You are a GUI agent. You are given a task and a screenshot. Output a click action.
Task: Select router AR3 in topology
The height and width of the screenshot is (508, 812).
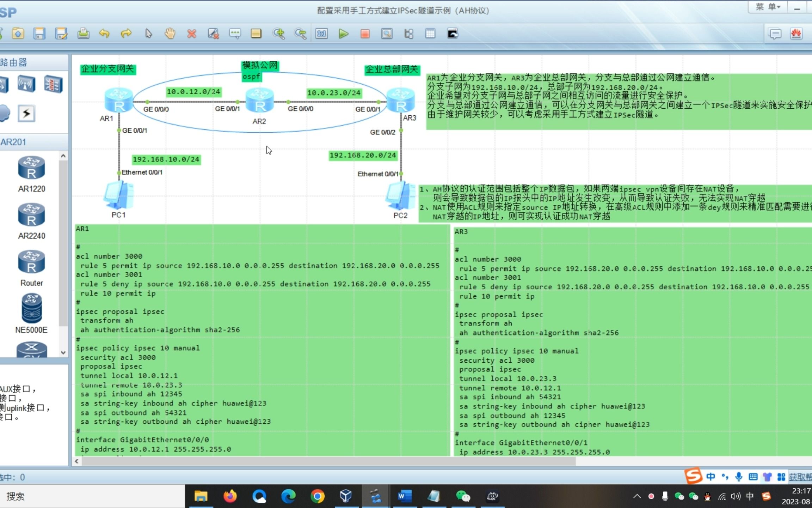400,100
